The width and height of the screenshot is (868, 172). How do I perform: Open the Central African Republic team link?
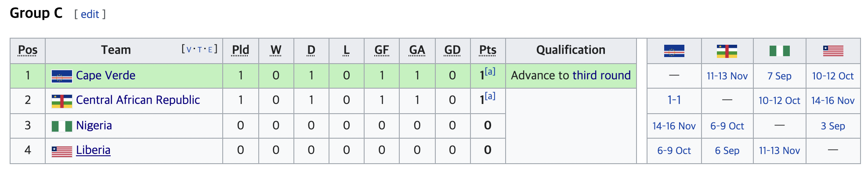click(x=137, y=100)
